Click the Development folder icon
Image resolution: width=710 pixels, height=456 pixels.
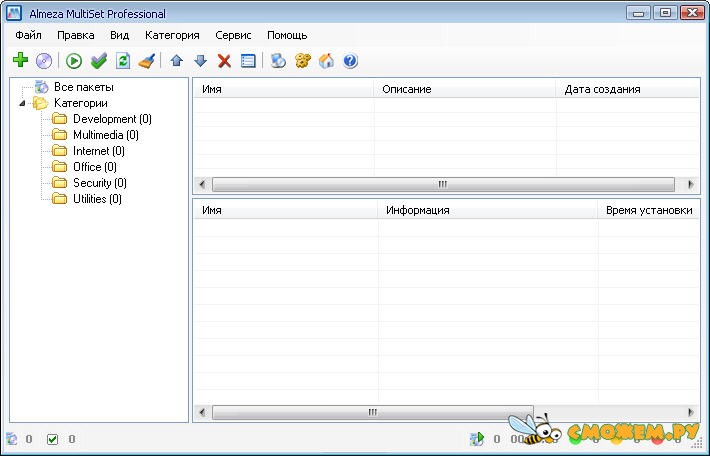pos(59,119)
